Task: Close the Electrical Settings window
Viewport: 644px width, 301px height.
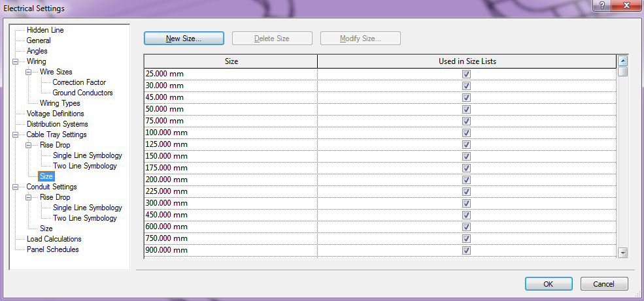Action: point(626,5)
